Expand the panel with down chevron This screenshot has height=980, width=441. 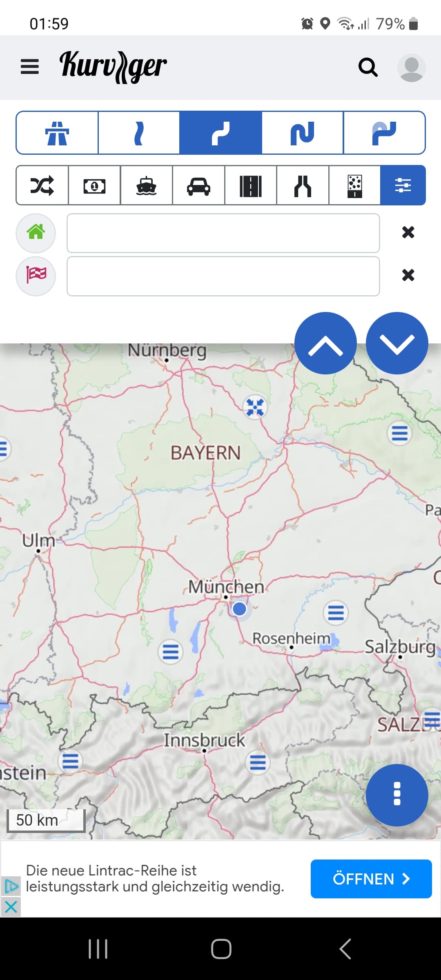pyautogui.click(x=397, y=343)
